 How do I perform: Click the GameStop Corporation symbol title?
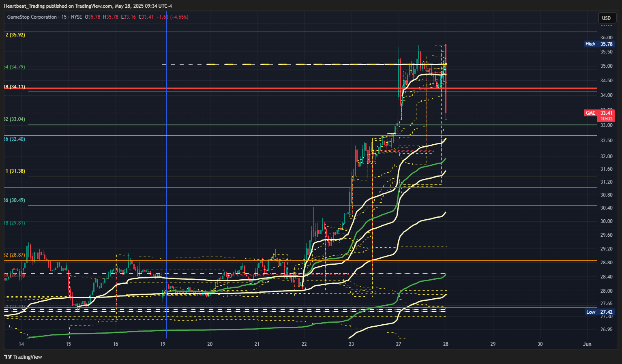coord(32,17)
